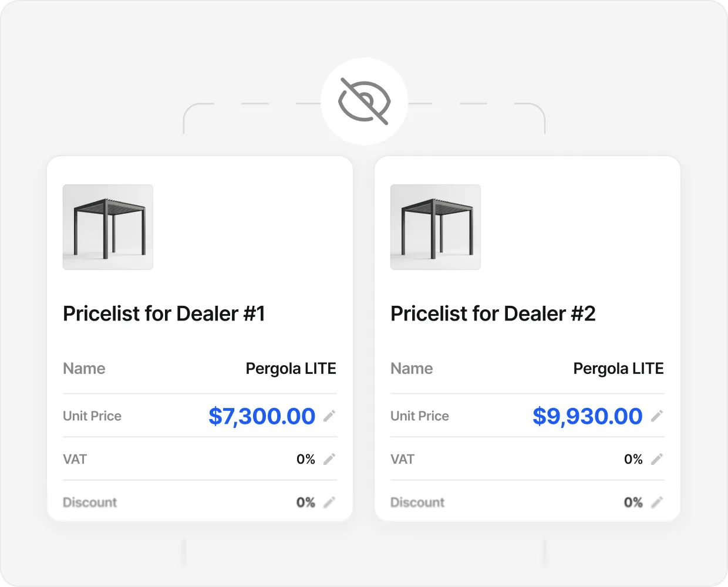Screen dimensions: 728x587
Task: Open pergola thumbnail in Dealer #2 card
Action: [436, 227]
